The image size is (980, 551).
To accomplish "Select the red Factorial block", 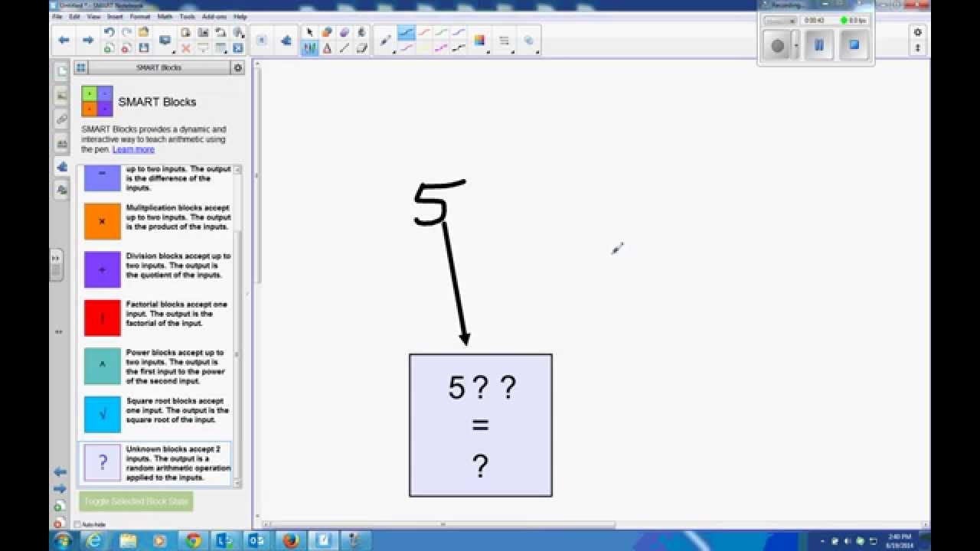I will pyautogui.click(x=103, y=318).
